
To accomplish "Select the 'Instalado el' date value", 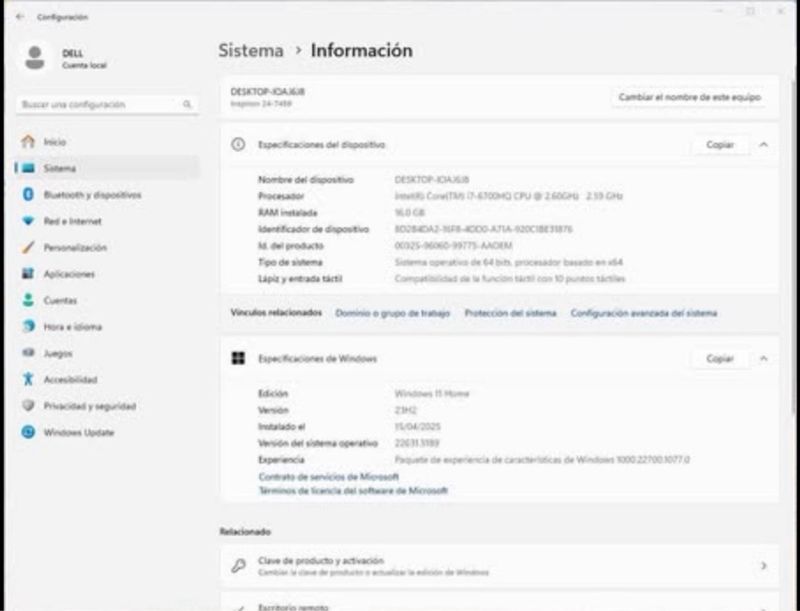I will pos(417,426).
